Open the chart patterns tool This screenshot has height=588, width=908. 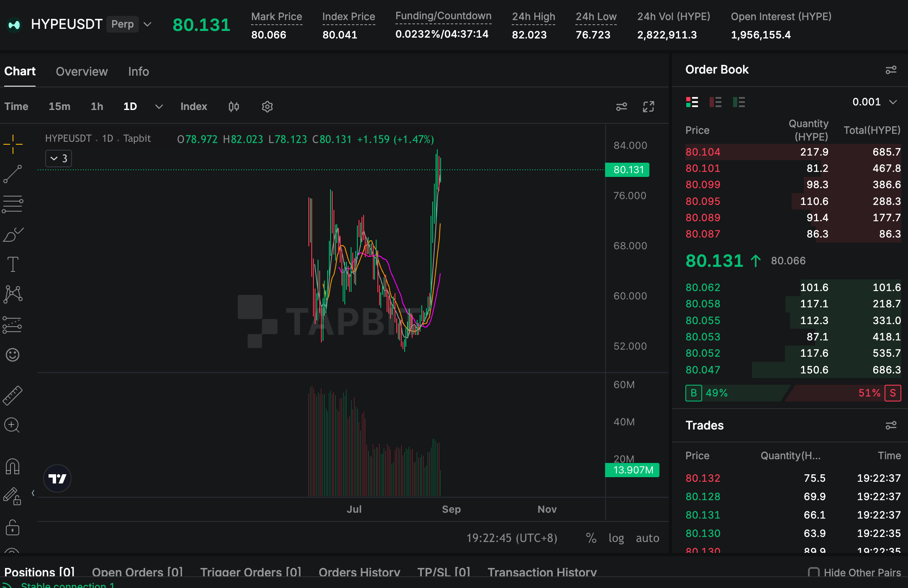click(13, 294)
